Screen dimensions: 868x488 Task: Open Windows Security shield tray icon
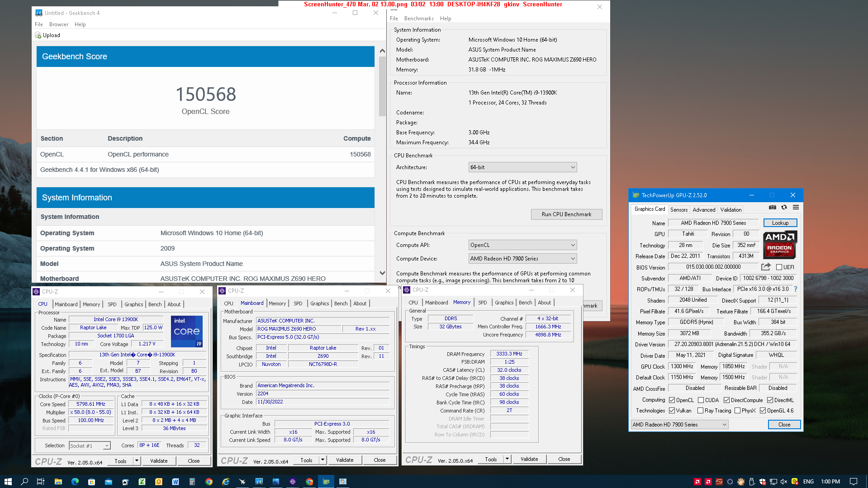pyautogui.click(x=763, y=482)
